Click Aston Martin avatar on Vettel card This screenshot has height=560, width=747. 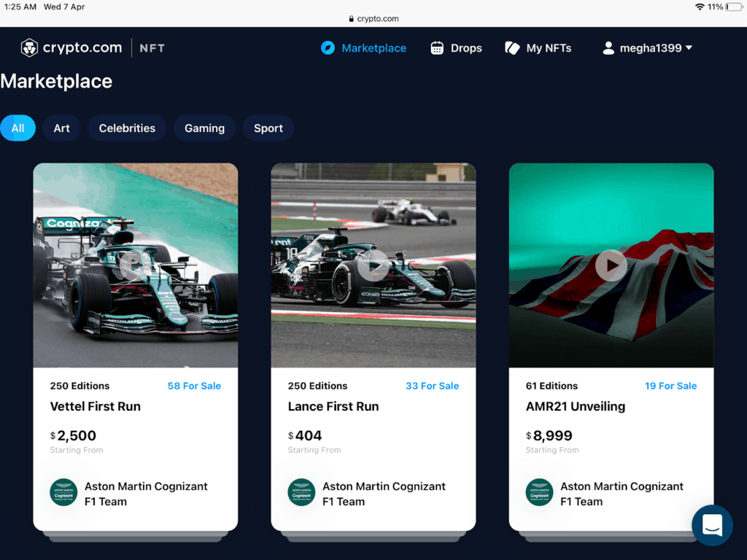63,492
